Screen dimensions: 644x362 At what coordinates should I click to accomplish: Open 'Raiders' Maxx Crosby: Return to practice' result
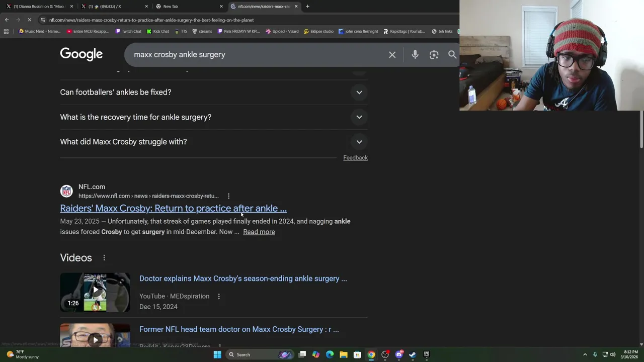[173, 209]
